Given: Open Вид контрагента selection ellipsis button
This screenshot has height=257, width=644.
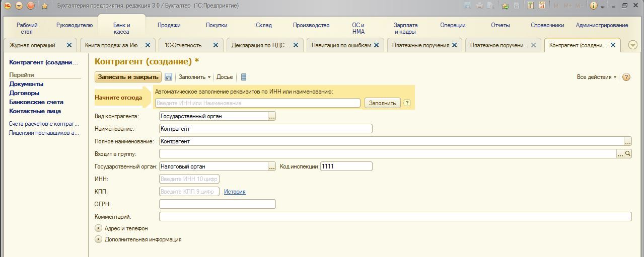Looking at the screenshot, I should [x=272, y=116].
